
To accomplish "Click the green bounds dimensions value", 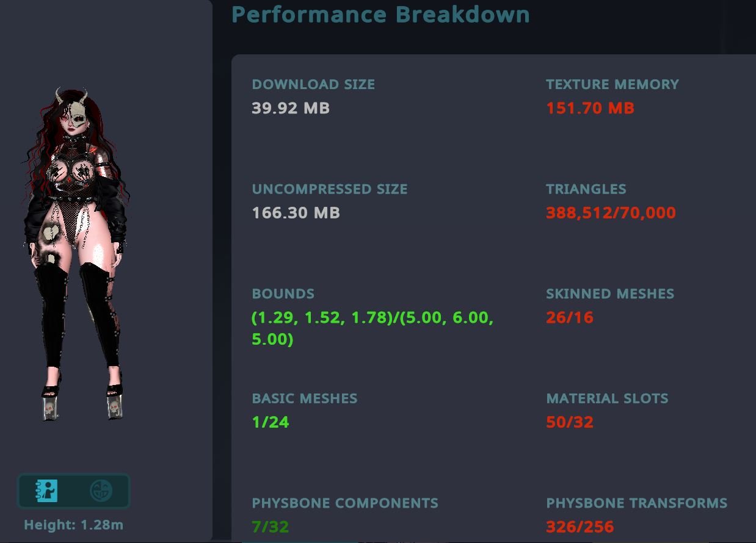I will pos(373,328).
